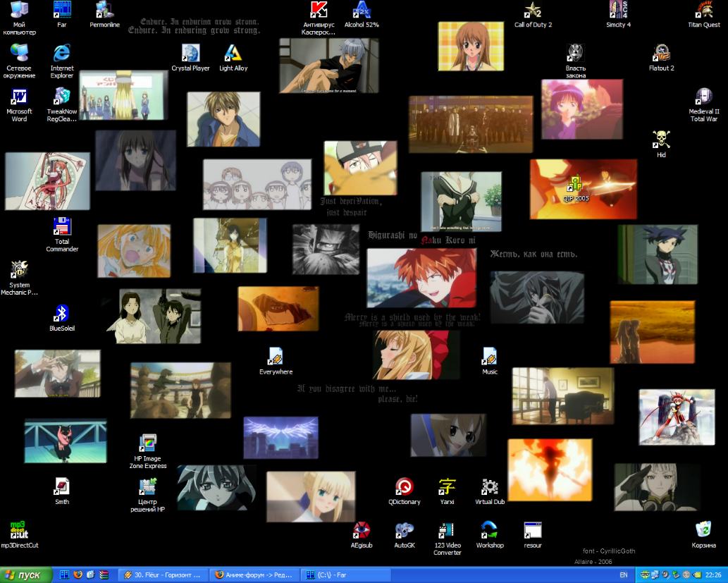
Task: Click the 22:26 taskbar clock
Action: tap(712, 575)
